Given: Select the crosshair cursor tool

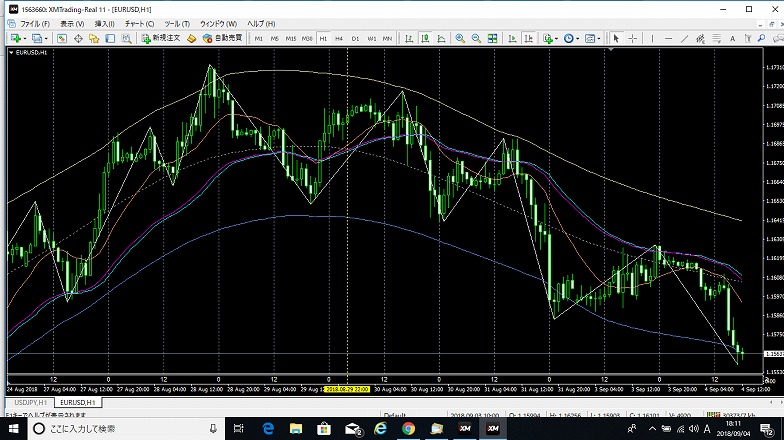Looking at the screenshot, I should (631, 38).
